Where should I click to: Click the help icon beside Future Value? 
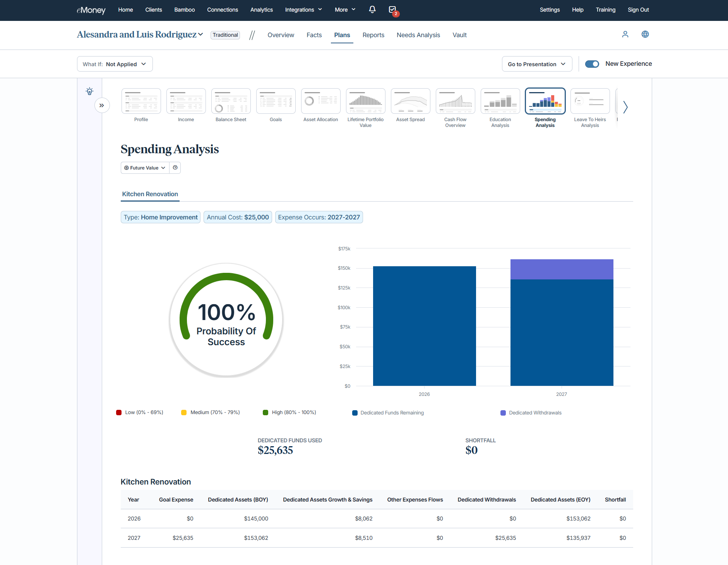coord(175,168)
